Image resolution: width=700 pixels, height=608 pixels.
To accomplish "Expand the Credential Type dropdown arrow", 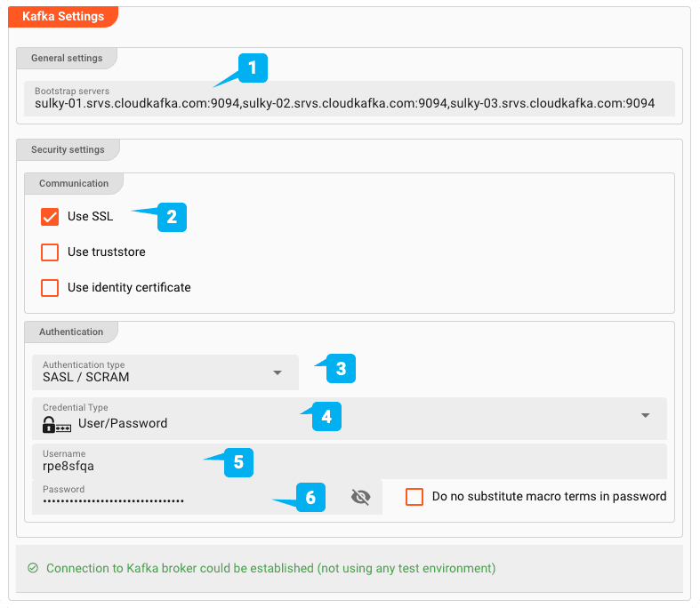I will (x=645, y=415).
